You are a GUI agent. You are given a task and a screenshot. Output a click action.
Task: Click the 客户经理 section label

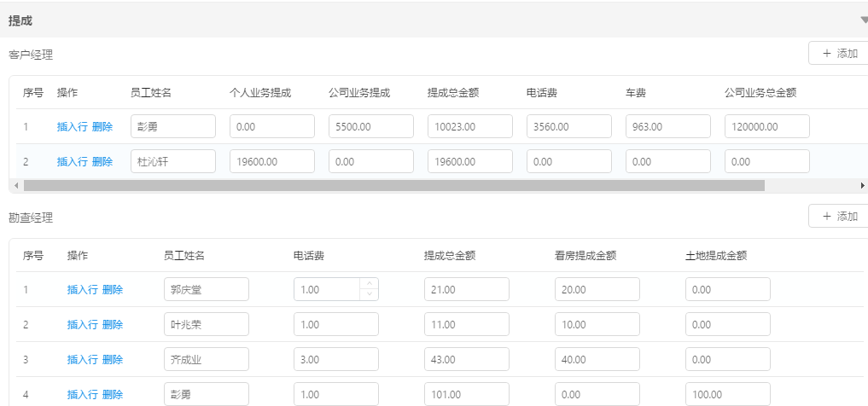pyautogui.click(x=31, y=55)
